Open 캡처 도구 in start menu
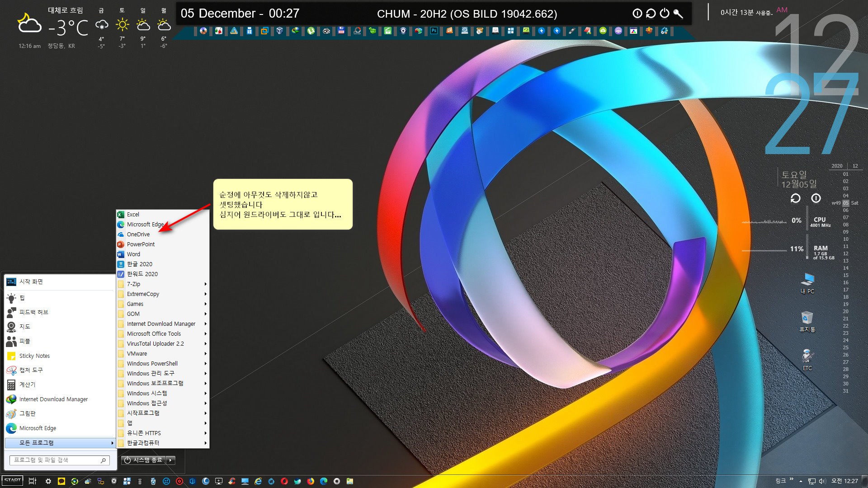Viewport: 868px width, 488px height. (x=60, y=371)
